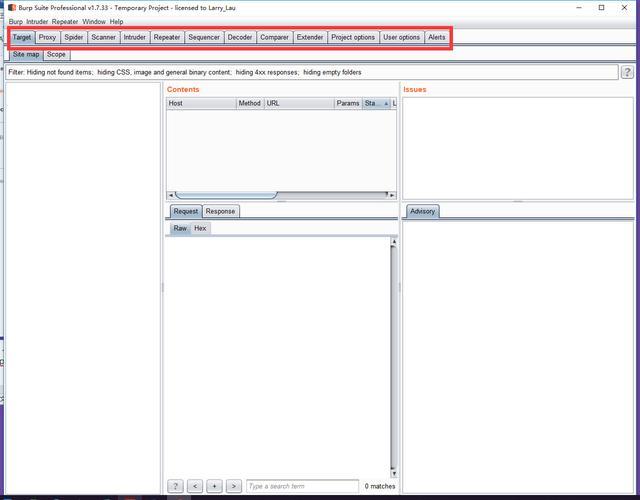Screen dimensions: 640x500
Task: Select the Comparer tab
Action: tap(275, 37)
